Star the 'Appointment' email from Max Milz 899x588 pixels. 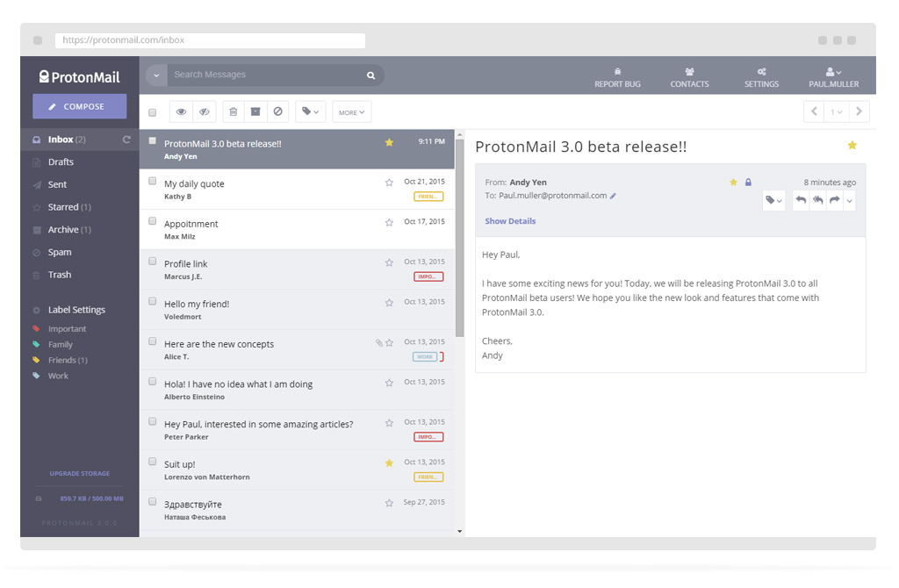389,222
